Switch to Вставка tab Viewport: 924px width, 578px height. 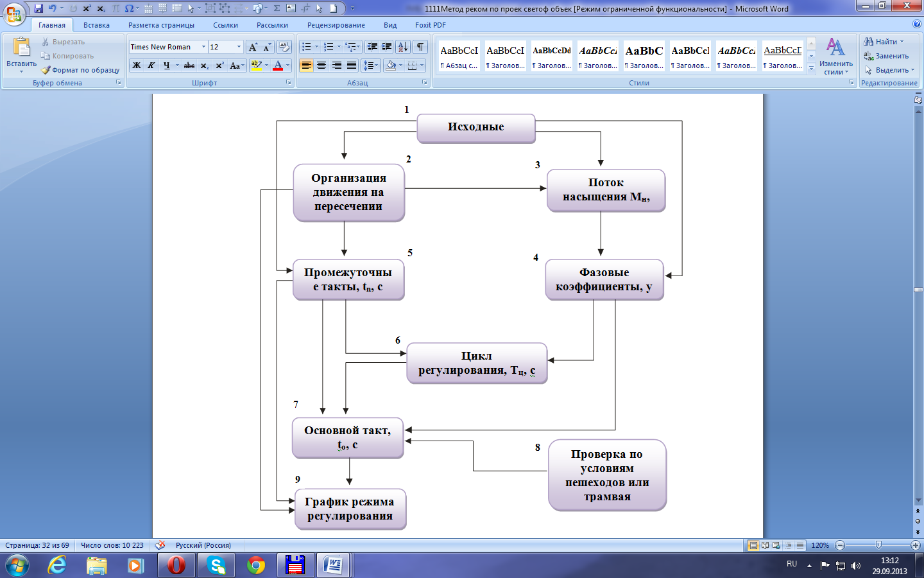point(96,25)
